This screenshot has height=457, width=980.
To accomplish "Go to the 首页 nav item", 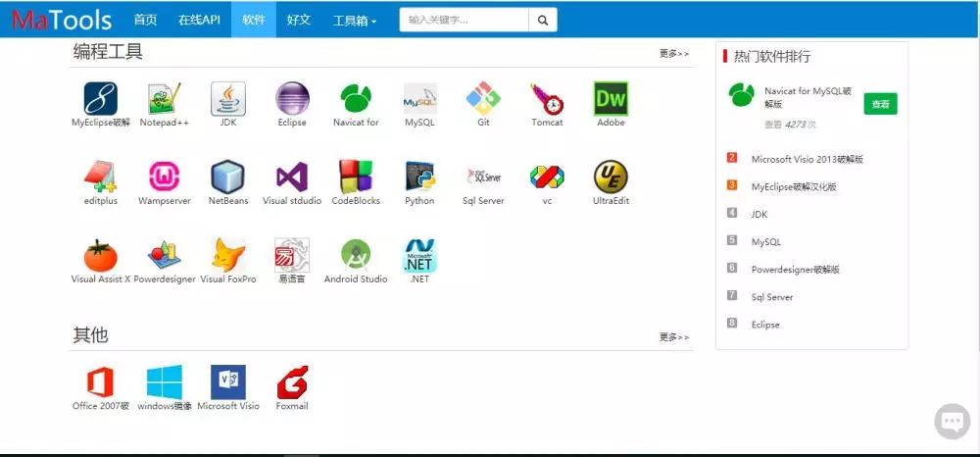I will tap(145, 20).
